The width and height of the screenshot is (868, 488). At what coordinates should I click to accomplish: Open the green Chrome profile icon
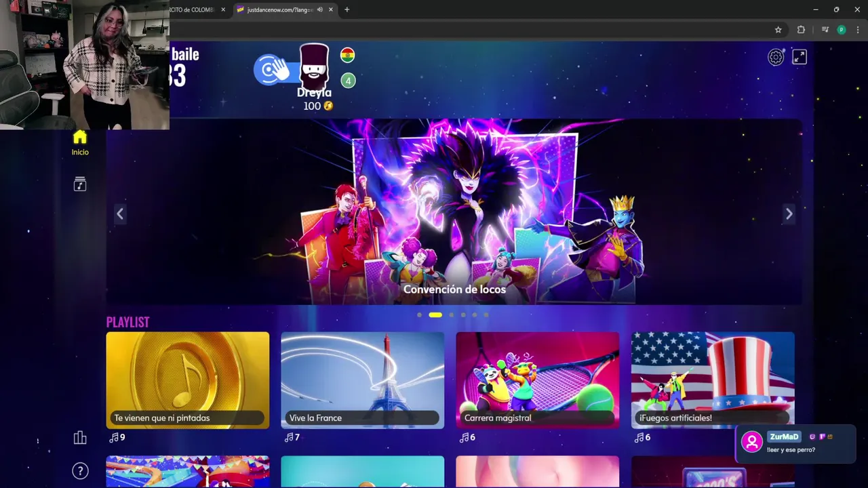point(842,30)
